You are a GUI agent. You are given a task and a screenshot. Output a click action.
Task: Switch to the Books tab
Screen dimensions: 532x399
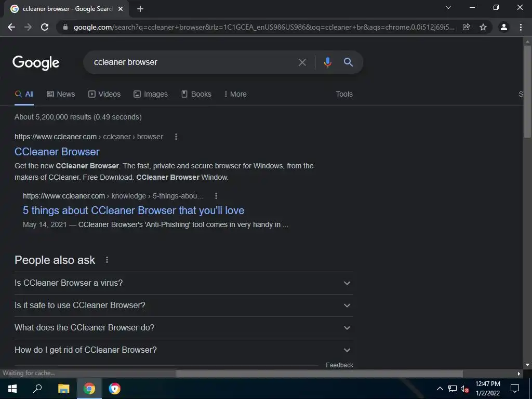click(x=196, y=95)
